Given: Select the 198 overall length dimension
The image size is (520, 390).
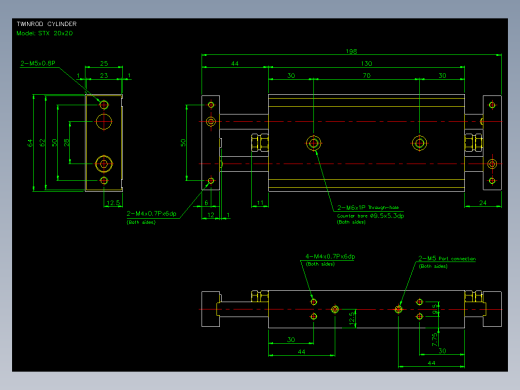Looking at the screenshot, I should 351,51.
